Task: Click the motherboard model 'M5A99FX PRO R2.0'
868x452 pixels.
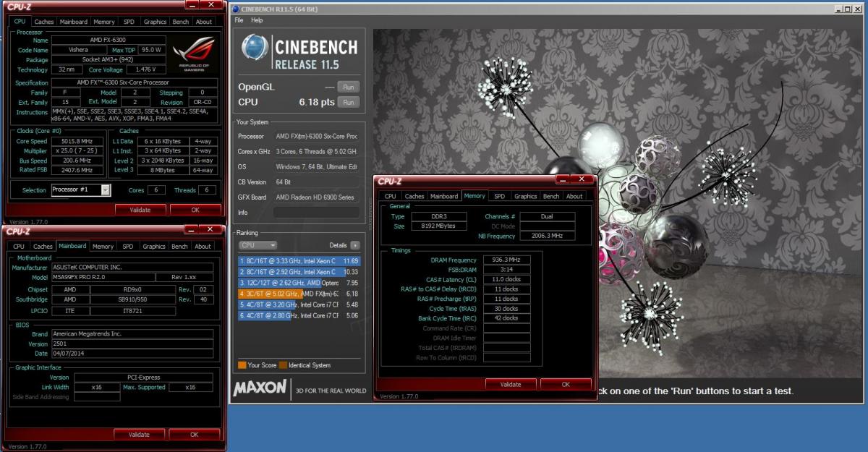Action: click(103, 277)
